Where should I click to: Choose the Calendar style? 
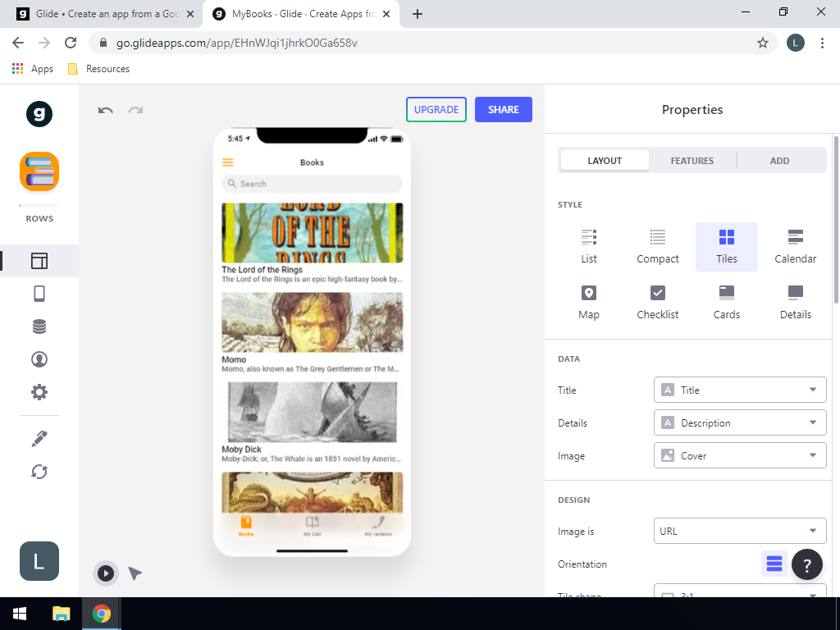point(796,246)
